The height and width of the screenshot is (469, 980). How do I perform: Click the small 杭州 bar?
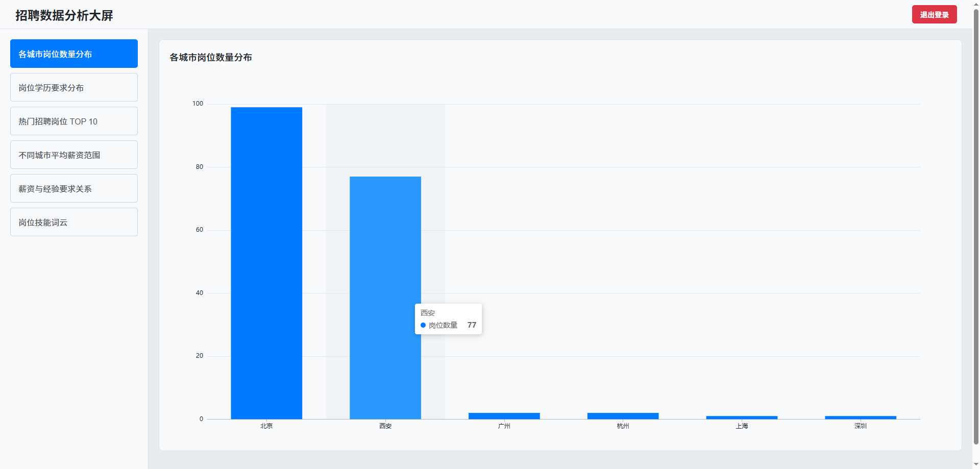click(623, 416)
